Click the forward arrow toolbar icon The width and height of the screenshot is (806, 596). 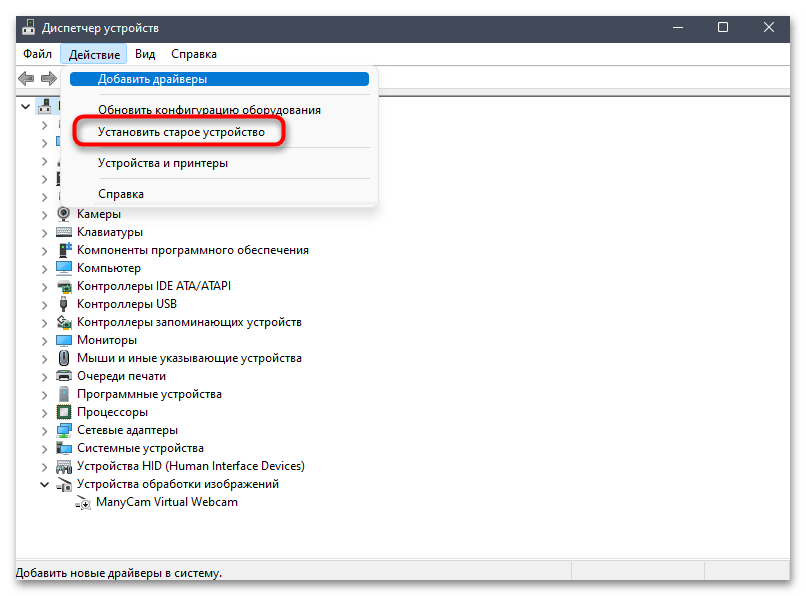point(49,79)
